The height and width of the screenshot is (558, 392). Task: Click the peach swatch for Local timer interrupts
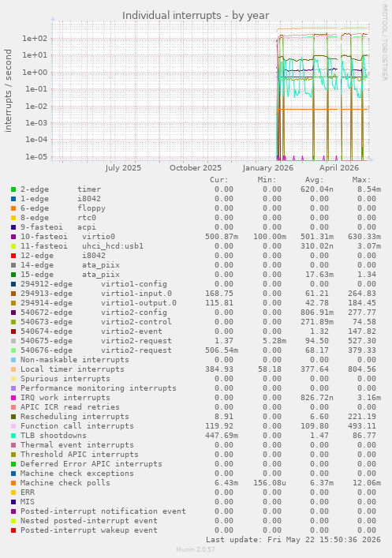[x=13, y=369]
